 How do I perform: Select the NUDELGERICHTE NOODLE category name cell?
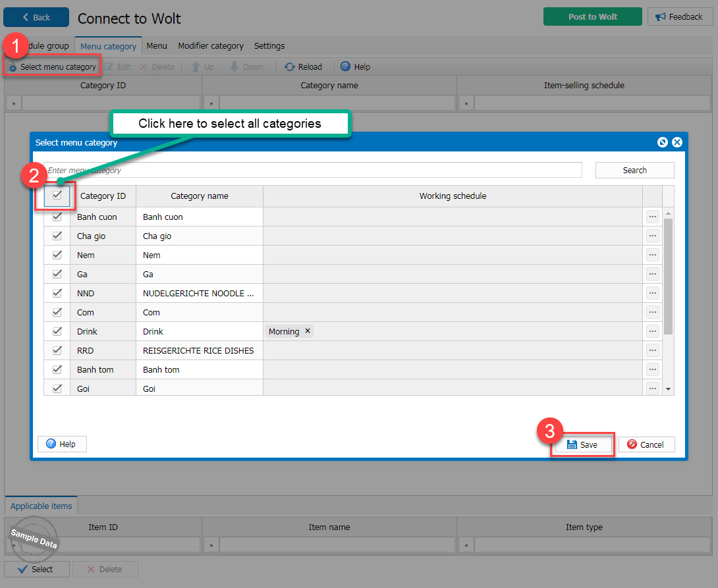pos(200,293)
